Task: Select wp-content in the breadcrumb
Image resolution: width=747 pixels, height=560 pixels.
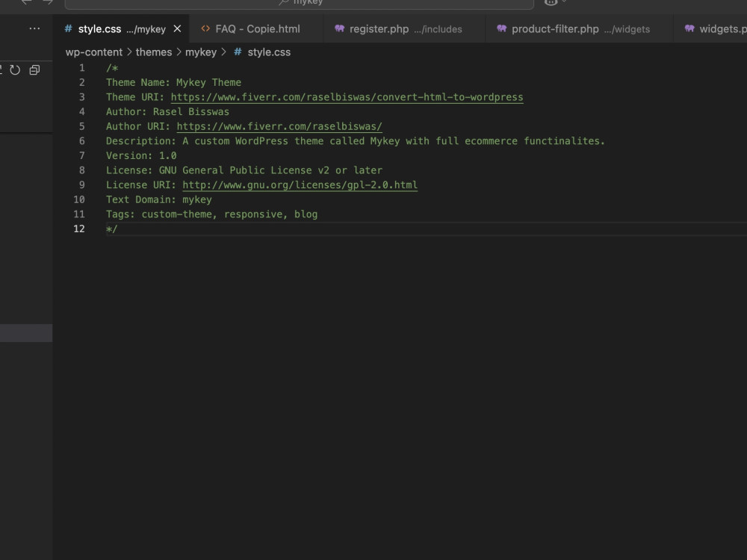Action: point(94,52)
